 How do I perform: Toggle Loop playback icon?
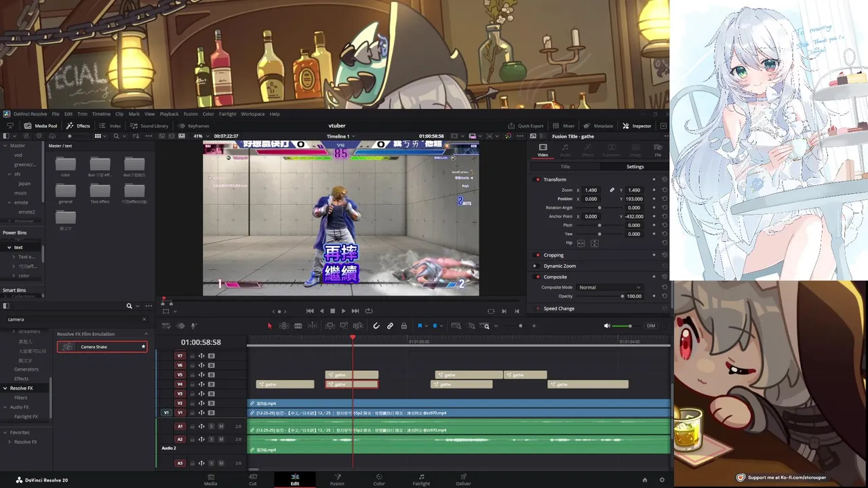[x=369, y=311]
